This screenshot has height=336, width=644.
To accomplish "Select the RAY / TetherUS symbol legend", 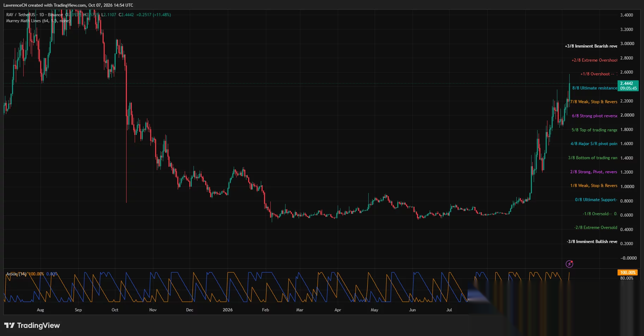I will pos(35,15).
